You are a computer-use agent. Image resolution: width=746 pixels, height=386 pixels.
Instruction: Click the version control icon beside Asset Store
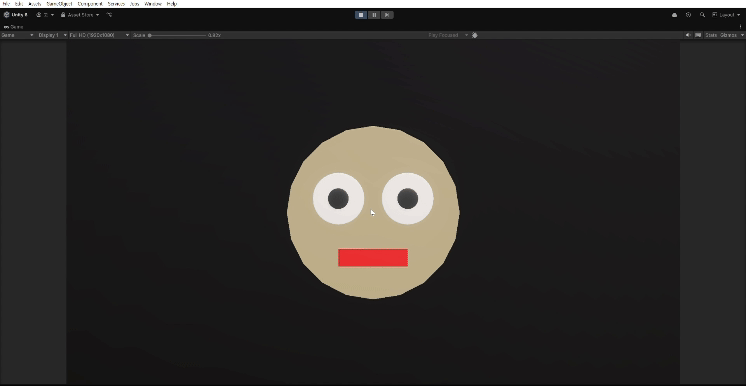point(109,15)
